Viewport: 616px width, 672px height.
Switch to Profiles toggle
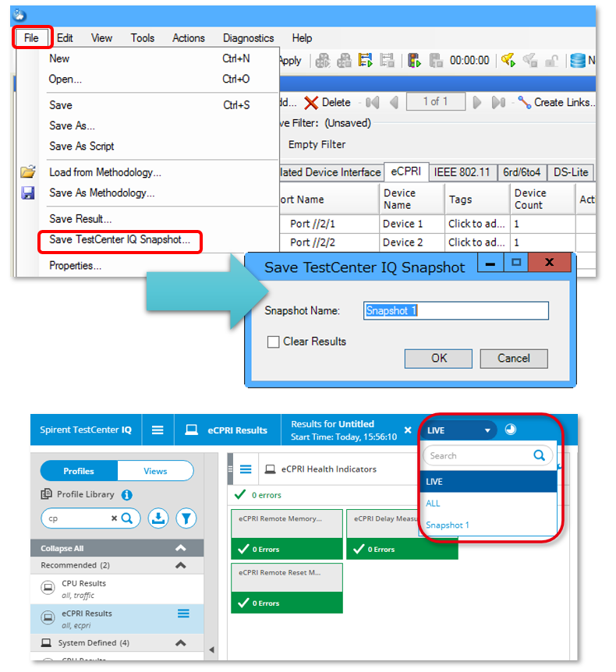[x=79, y=471]
